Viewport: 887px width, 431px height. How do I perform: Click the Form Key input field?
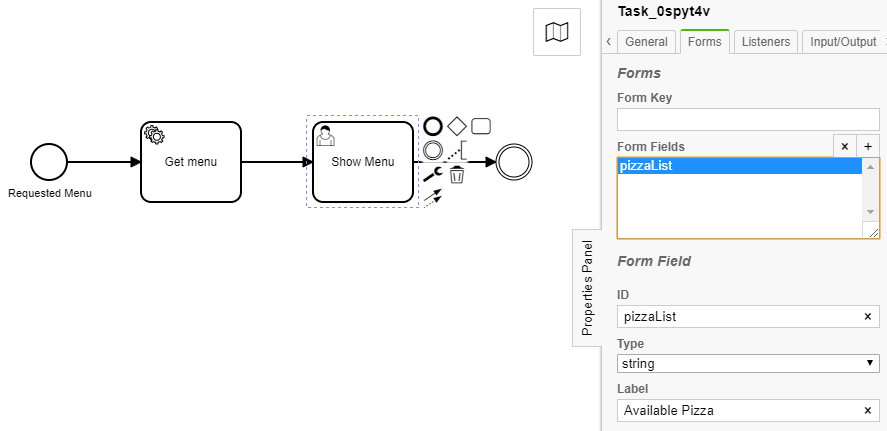point(748,119)
